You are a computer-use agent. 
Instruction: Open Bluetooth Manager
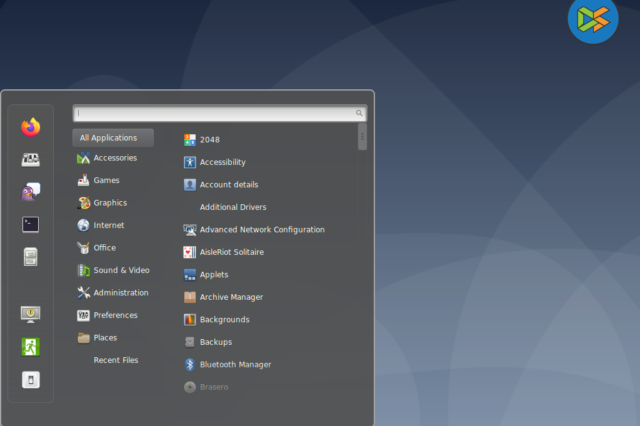(234, 365)
